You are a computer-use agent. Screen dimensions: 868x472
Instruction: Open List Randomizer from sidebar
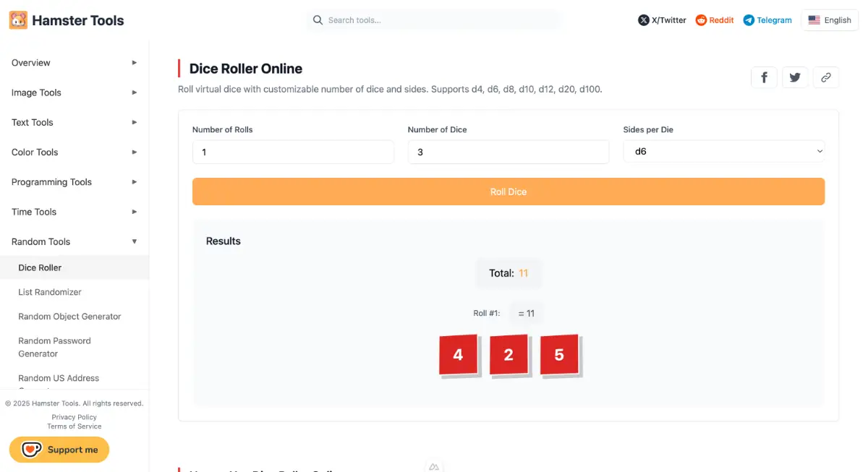pos(50,292)
